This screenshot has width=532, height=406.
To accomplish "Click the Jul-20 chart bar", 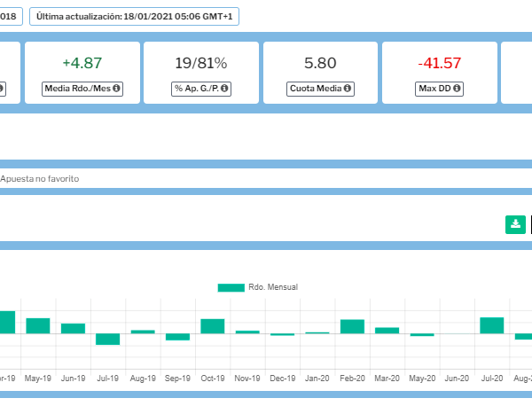I will (x=492, y=325).
